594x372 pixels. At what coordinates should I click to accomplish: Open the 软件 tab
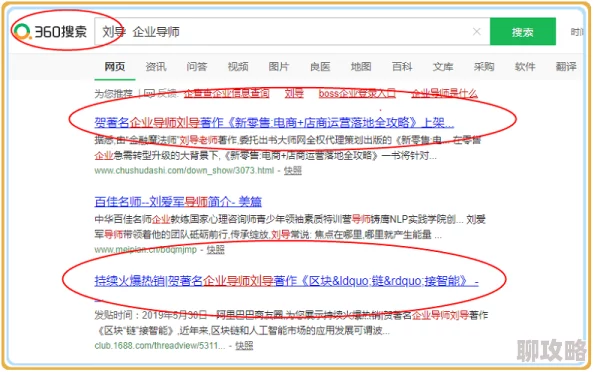pyautogui.click(x=525, y=67)
